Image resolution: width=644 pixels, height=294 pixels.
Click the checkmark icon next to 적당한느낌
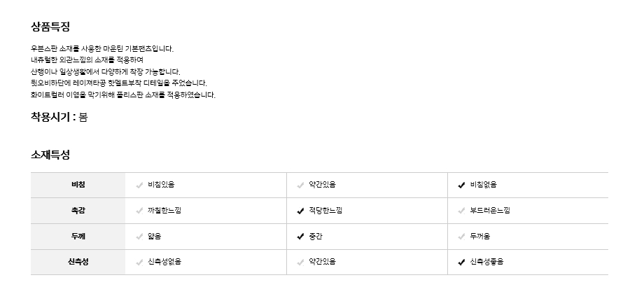(x=300, y=211)
